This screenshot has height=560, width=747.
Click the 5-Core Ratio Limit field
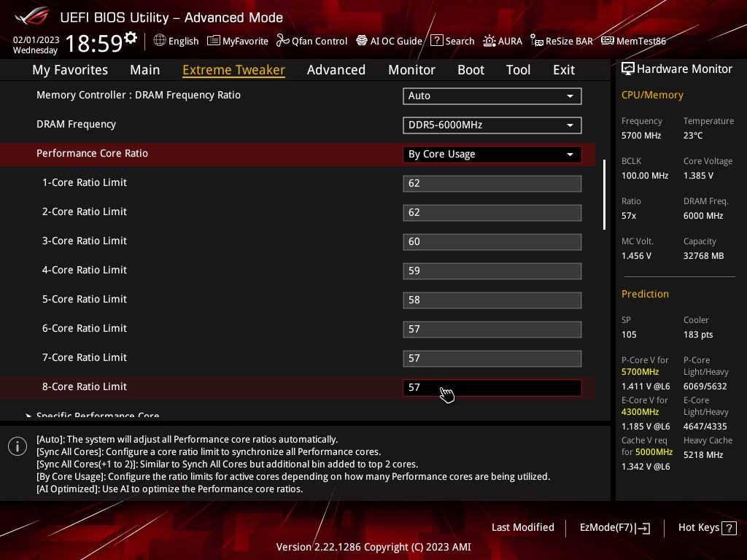click(x=492, y=300)
